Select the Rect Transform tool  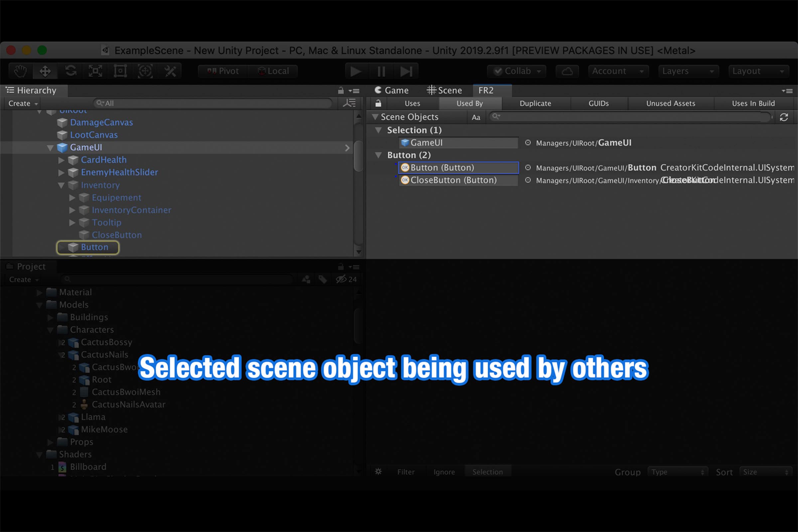120,71
